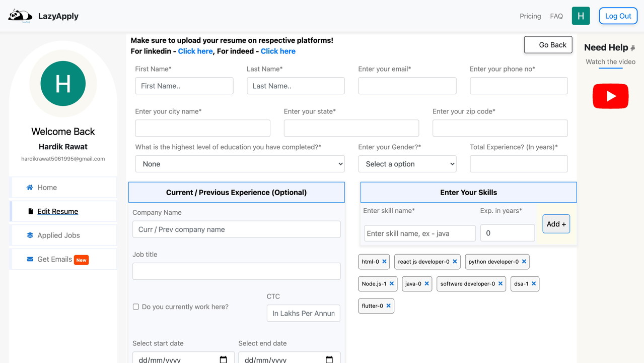This screenshot has height=363, width=644.
Task: Select the Applied Jobs stack icon
Action: pyautogui.click(x=31, y=235)
